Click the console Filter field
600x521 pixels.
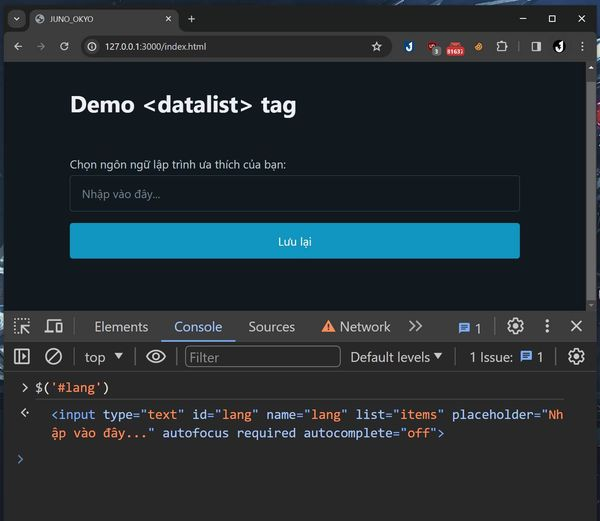[262, 357]
